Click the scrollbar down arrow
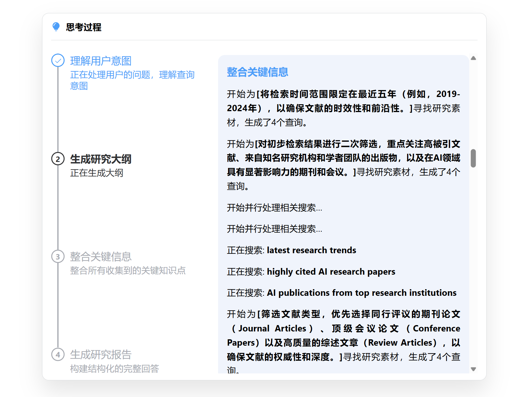The height and width of the screenshot is (397, 532). (x=473, y=369)
